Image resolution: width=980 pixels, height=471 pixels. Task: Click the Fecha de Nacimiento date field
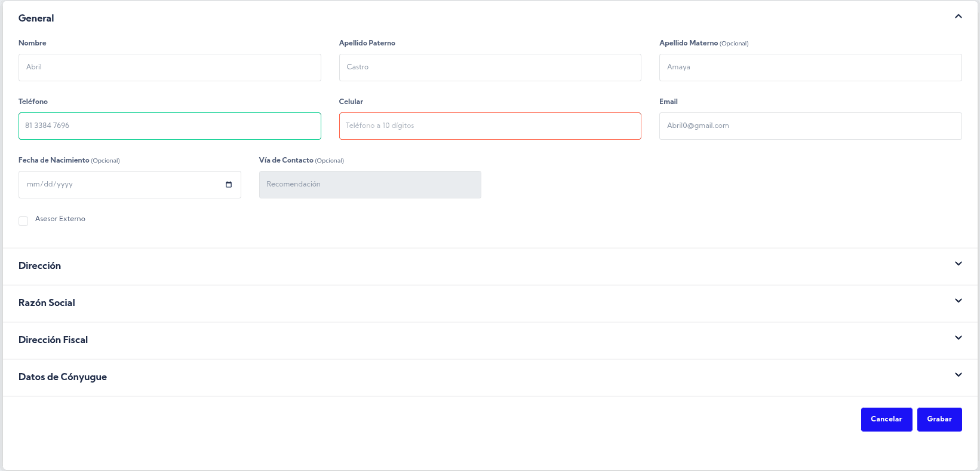119,185
